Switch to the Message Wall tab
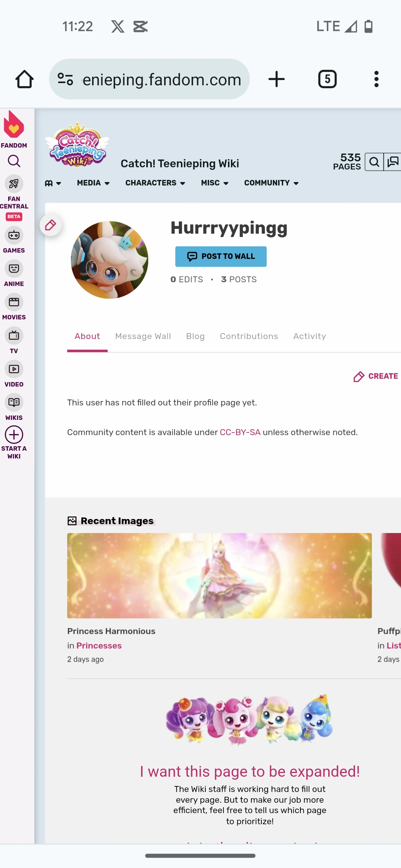 coord(143,336)
